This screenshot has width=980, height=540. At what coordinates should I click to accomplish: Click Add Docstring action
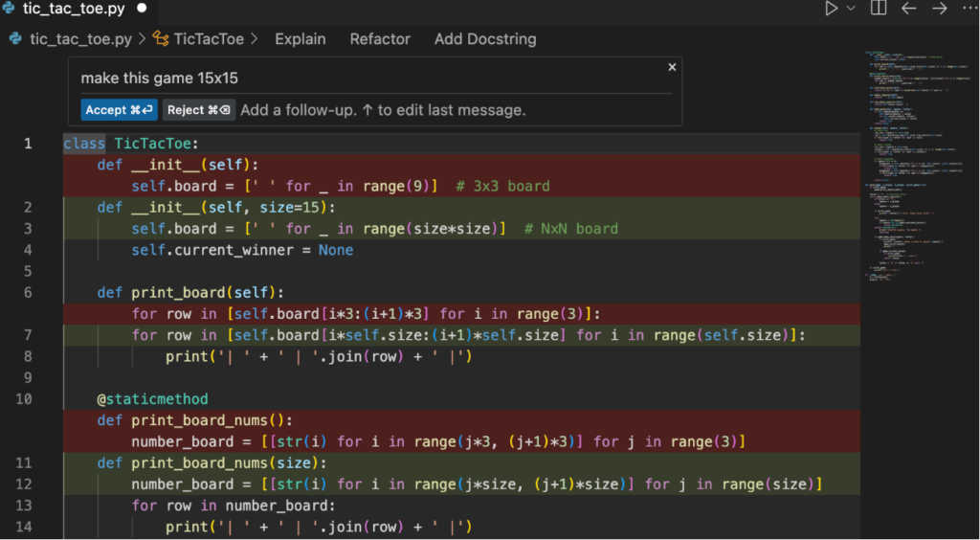coord(485,39)
